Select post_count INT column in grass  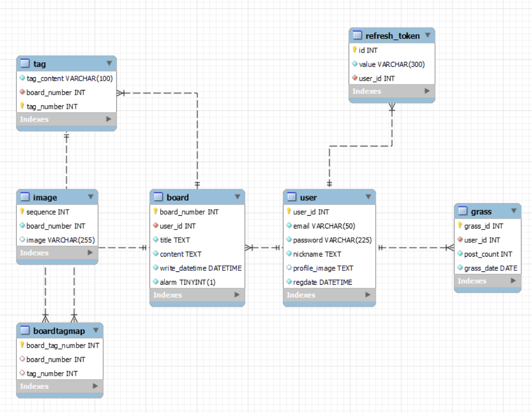(488, 254)
